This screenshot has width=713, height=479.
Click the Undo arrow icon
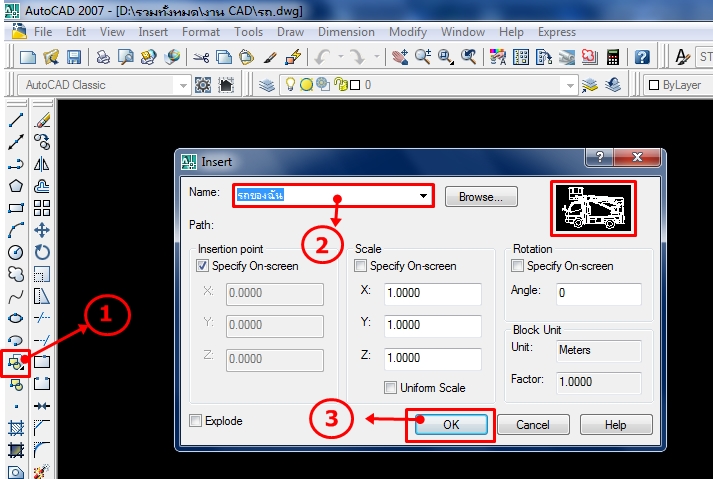(323, 57)
